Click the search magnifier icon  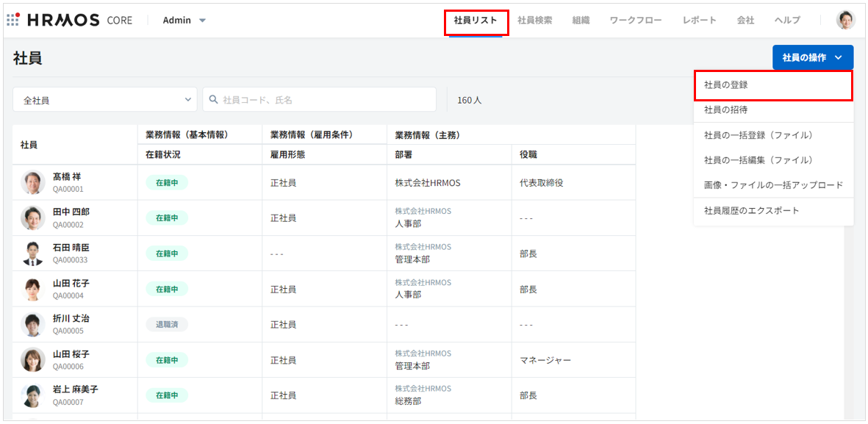(x=214, y=100)
